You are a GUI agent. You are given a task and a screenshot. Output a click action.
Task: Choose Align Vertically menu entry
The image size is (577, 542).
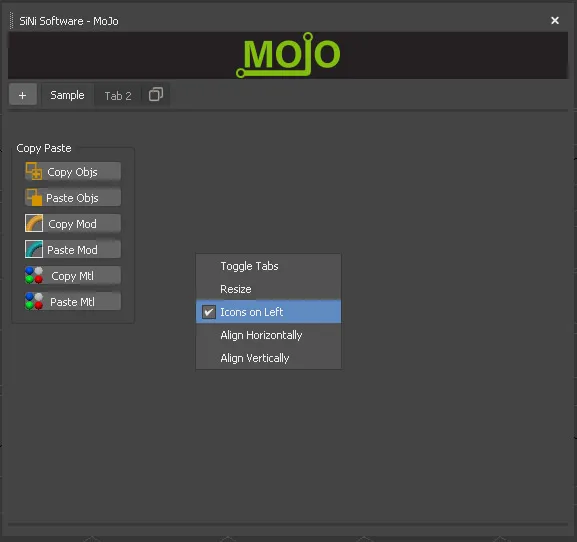[x=268, y=358]
